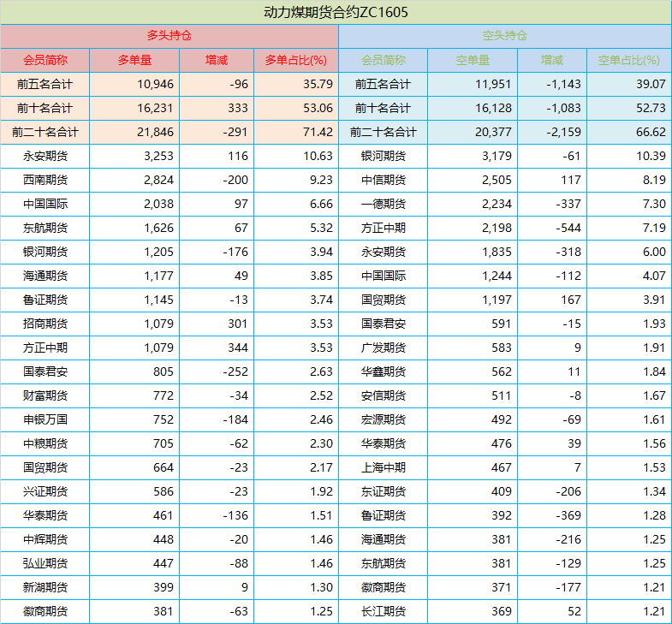The image size is (672, 624).
Task: Click the short change value -544
Action: point(568,228)
